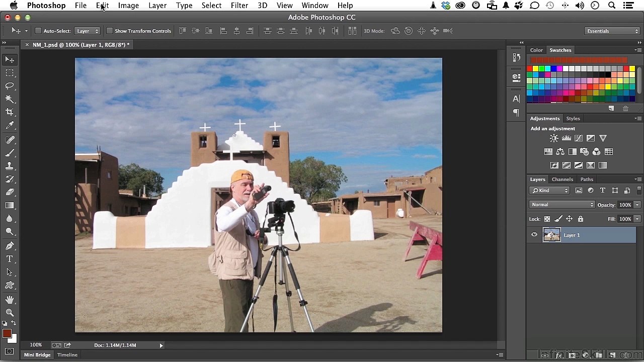Viewport: 644px width, 362px height.
Task: Select the Gradient tool
Action: point(10,205)
